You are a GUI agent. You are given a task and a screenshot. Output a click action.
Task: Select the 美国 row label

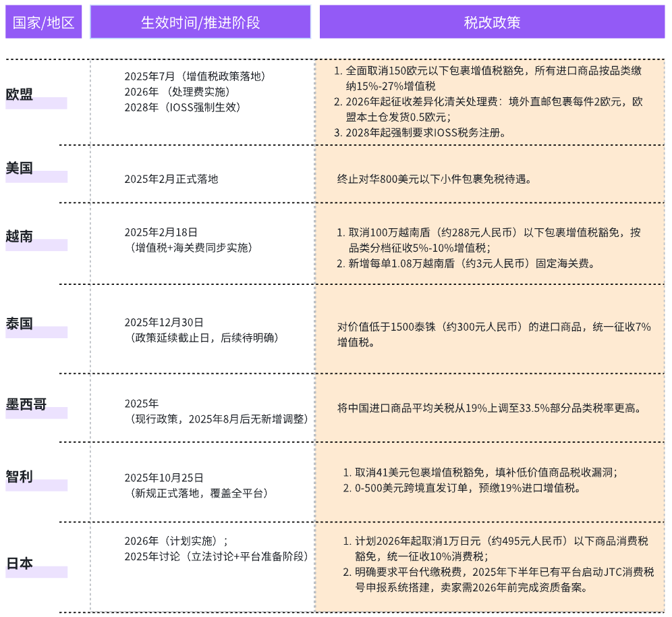click(20, 167)
